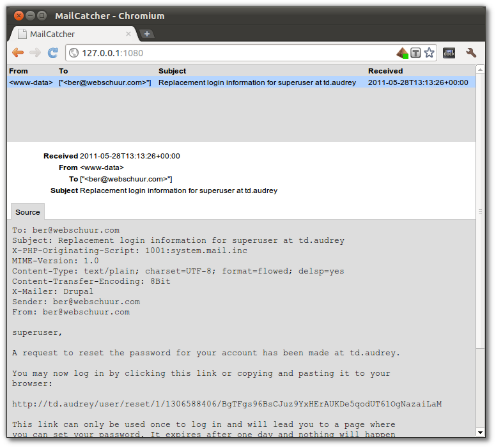Screen dimensions: 496x448
Task: Open the dock extension icon
Action: pos(449,53)
